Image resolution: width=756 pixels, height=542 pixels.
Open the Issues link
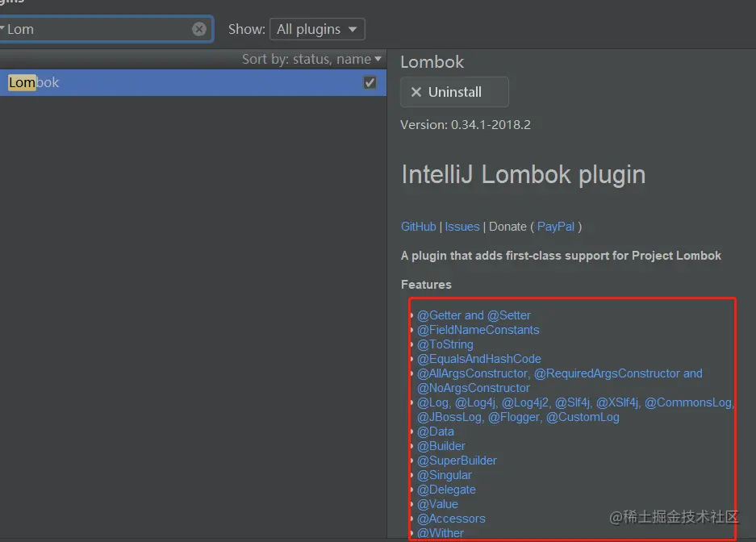click(462, 227)
